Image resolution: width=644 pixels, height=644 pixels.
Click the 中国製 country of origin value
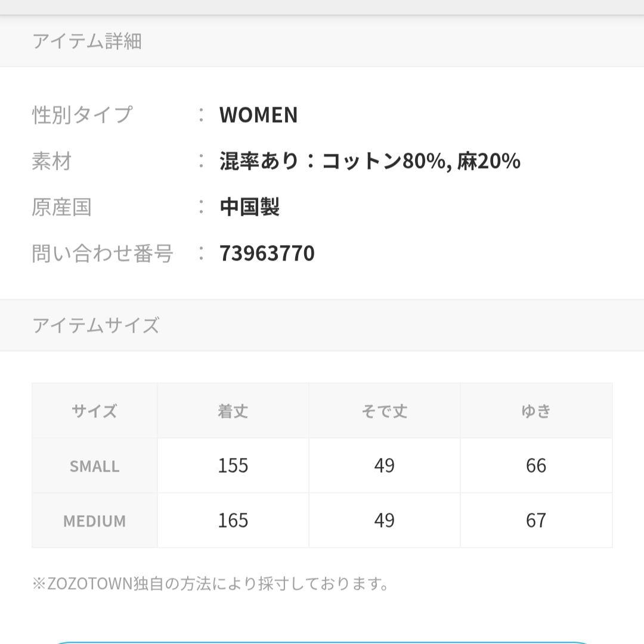coord(250,207)
